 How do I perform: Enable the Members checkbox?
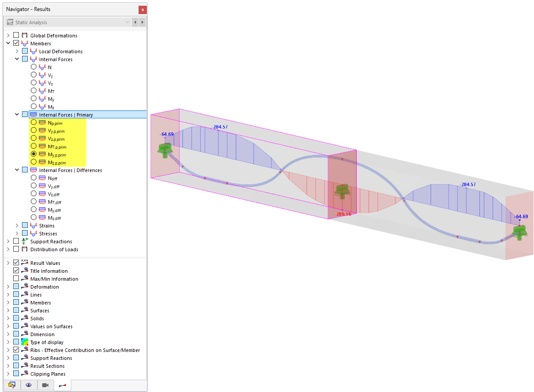pyautogui.click(x=16, y=43)
